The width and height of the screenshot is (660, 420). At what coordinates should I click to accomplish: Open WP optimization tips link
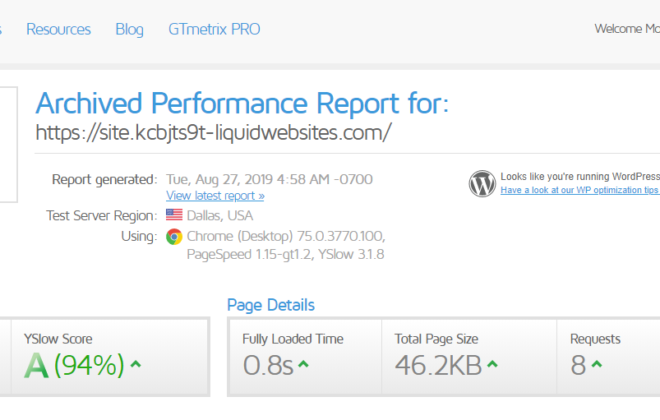pyautogui.click(x=580, y=190)
